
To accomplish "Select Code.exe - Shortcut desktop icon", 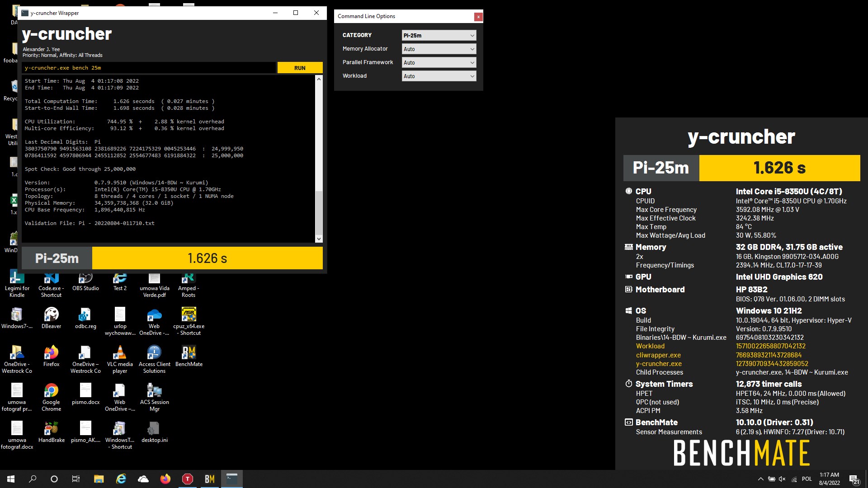I will click(51, 283).
